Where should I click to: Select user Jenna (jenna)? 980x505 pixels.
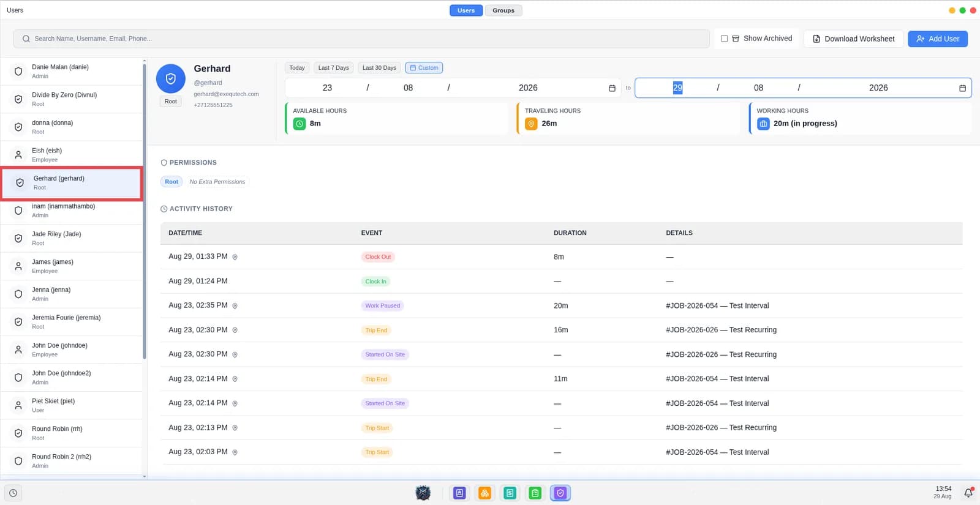click(71, 294)
